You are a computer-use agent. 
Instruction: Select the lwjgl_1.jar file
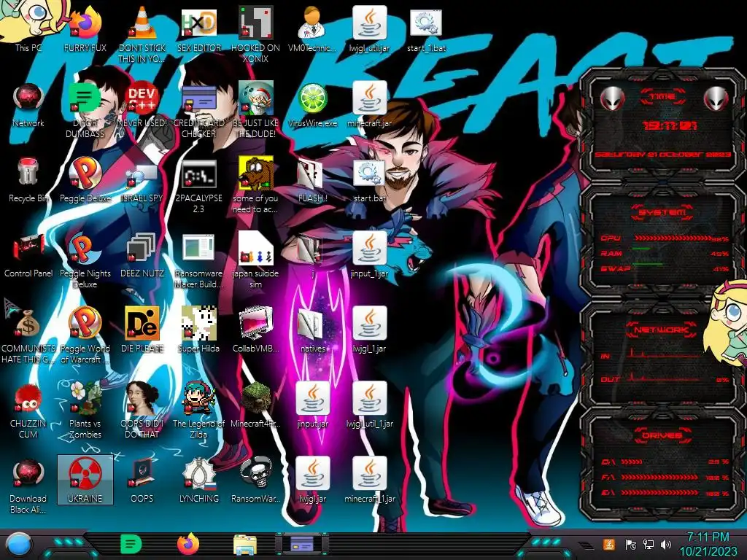point(370,330)
